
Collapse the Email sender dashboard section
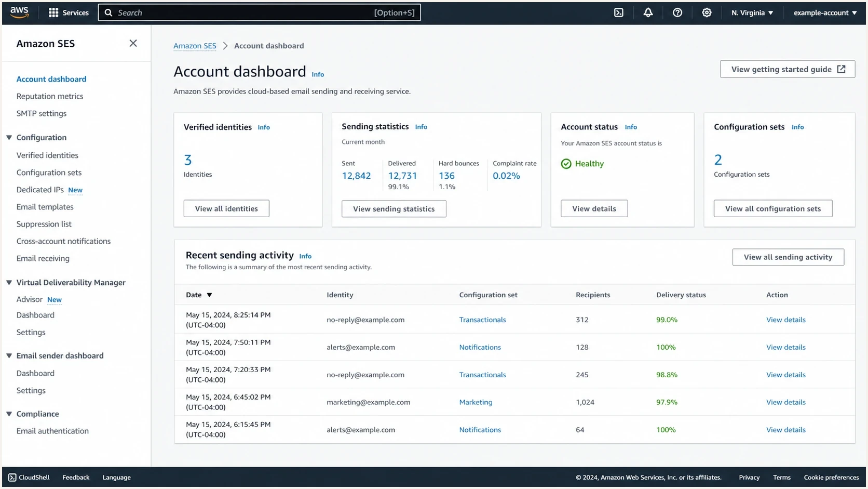click(9, 356)
